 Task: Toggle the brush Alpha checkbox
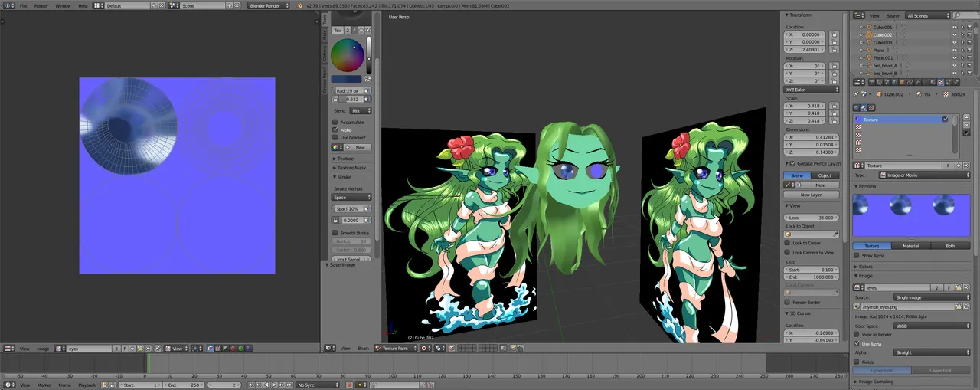[x=335, y=130]
